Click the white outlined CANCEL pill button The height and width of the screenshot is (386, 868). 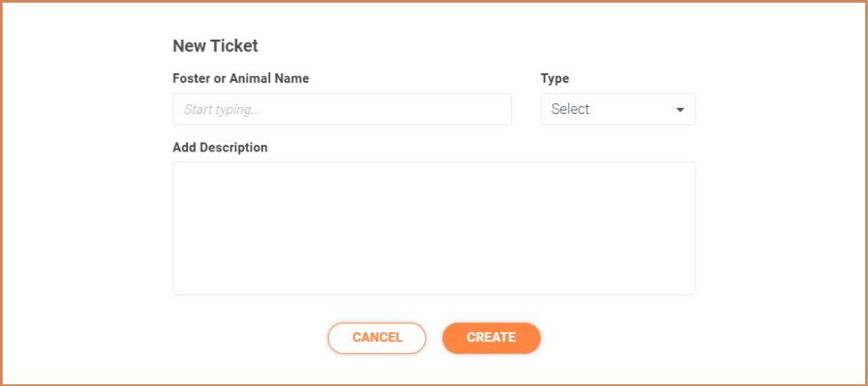377,338
